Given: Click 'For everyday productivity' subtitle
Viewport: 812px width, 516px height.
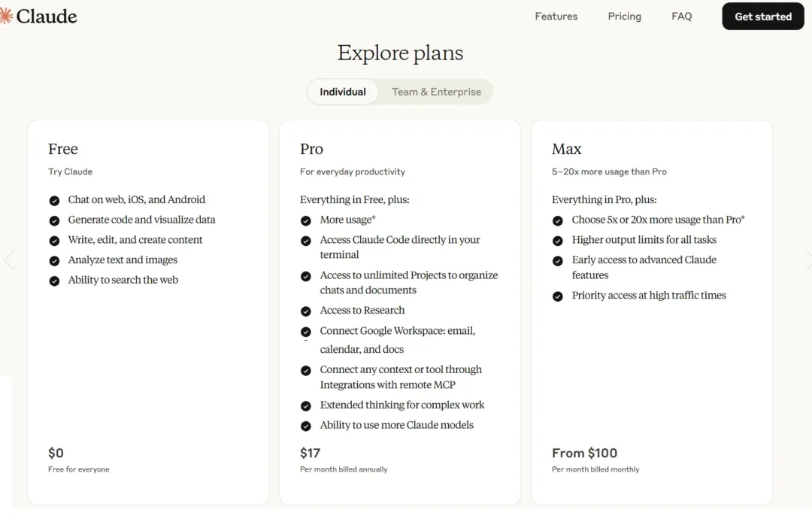Looking at the screenshot, I should coord(353,171).
